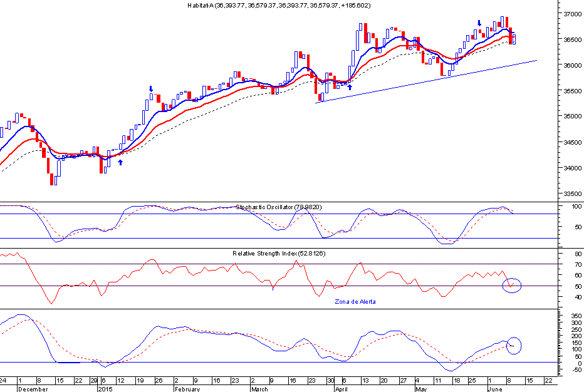This screenshot has height=392, width=584.
Task: Click the 80 level on RSI axis
Action: 578,254
